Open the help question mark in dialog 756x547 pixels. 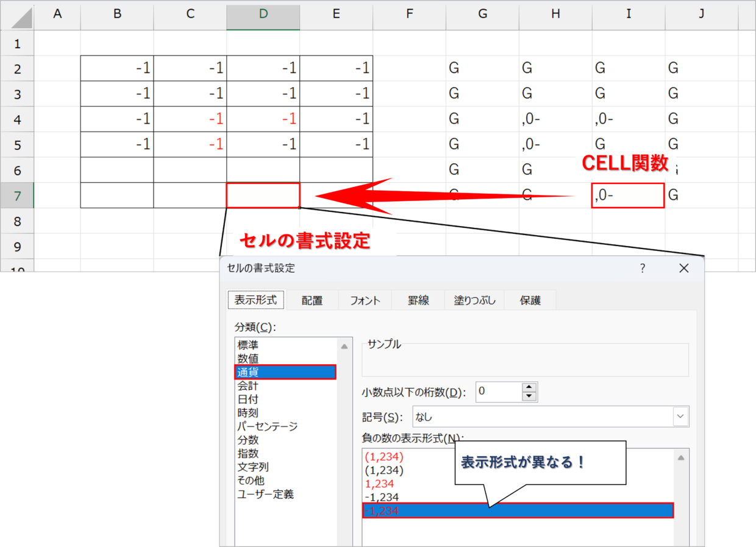[643, 268]
